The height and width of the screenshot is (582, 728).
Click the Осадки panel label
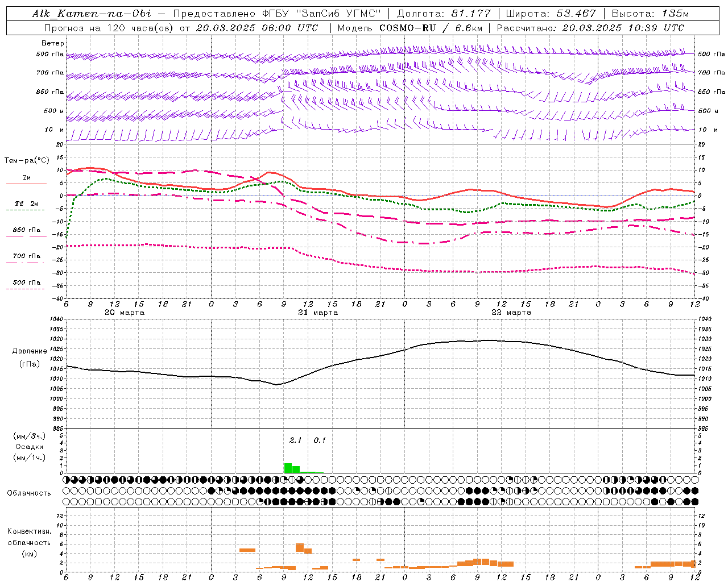[30, 447]
